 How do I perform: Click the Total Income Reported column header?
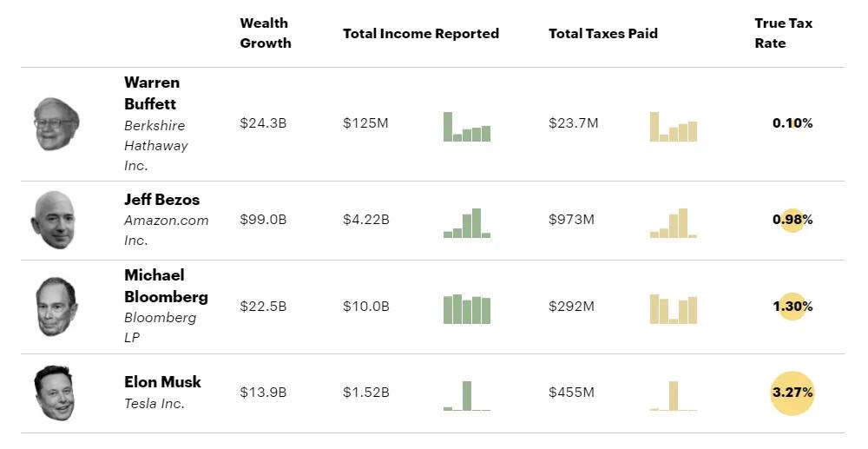421,34
